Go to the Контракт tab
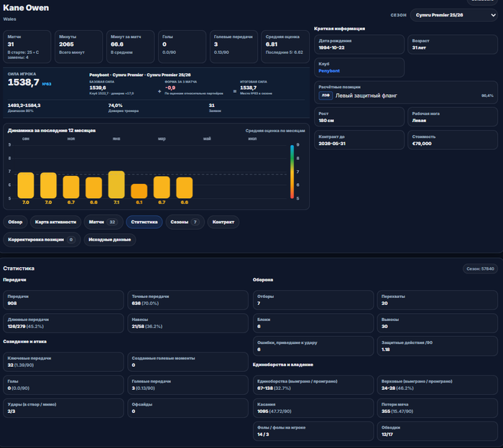This screenshot has height=448, width=503. point(223,222)
